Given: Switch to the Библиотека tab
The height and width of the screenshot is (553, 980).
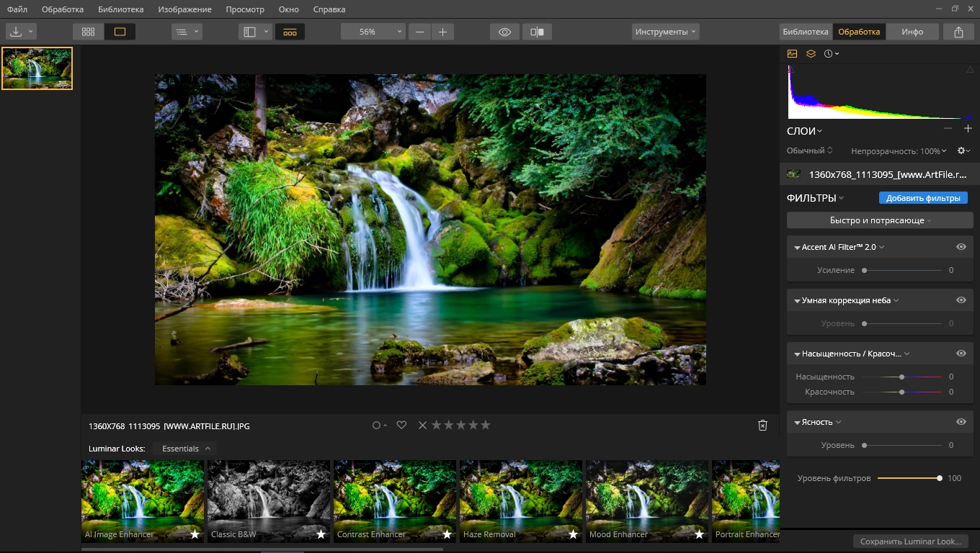Looking at the screenshot, I should [806, 32].
